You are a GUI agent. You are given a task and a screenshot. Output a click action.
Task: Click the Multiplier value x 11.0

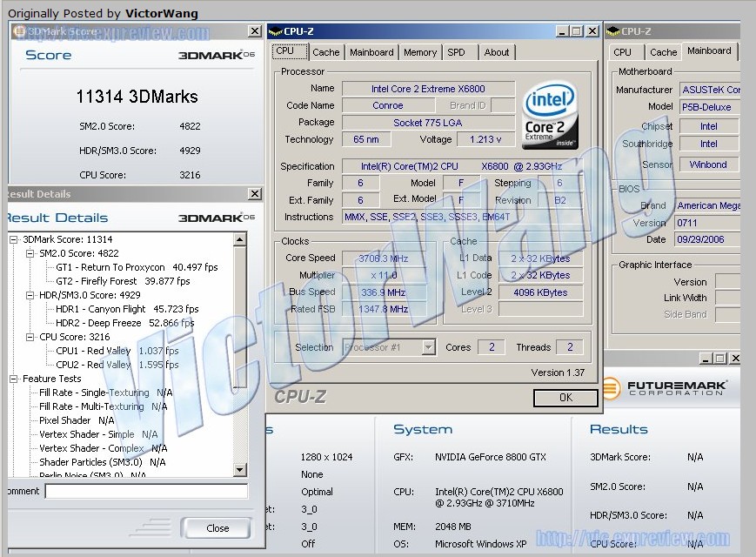[x=384, y=275]
